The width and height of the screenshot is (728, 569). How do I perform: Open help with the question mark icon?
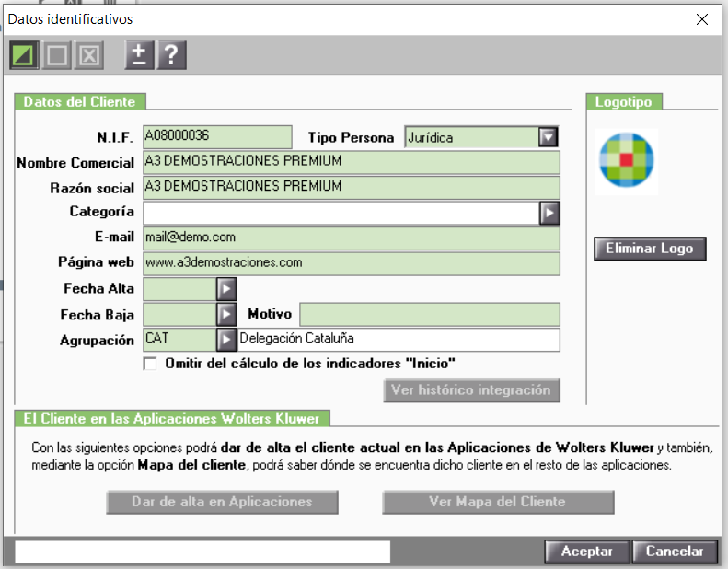(172, 55)
